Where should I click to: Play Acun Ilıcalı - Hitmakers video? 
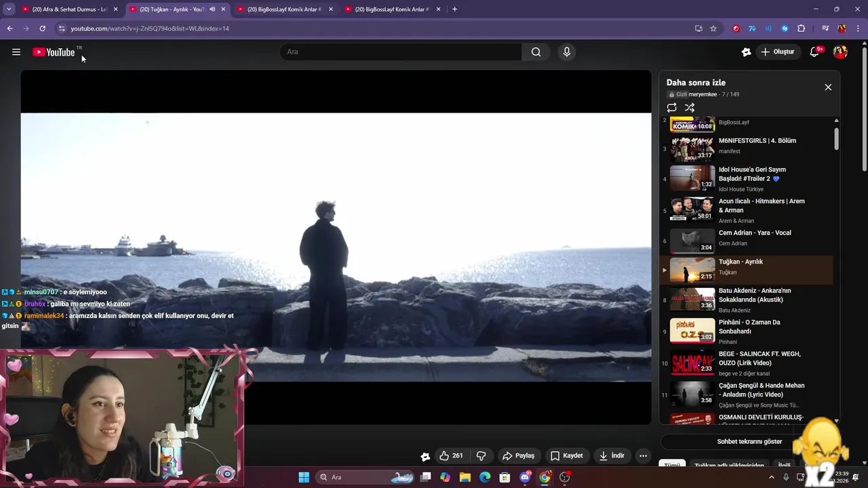(746, 210)
